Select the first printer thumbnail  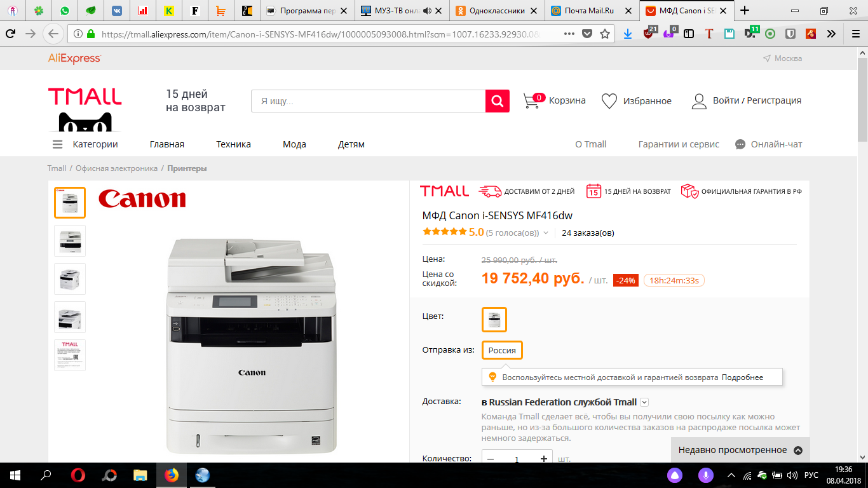tap(70, 203)
